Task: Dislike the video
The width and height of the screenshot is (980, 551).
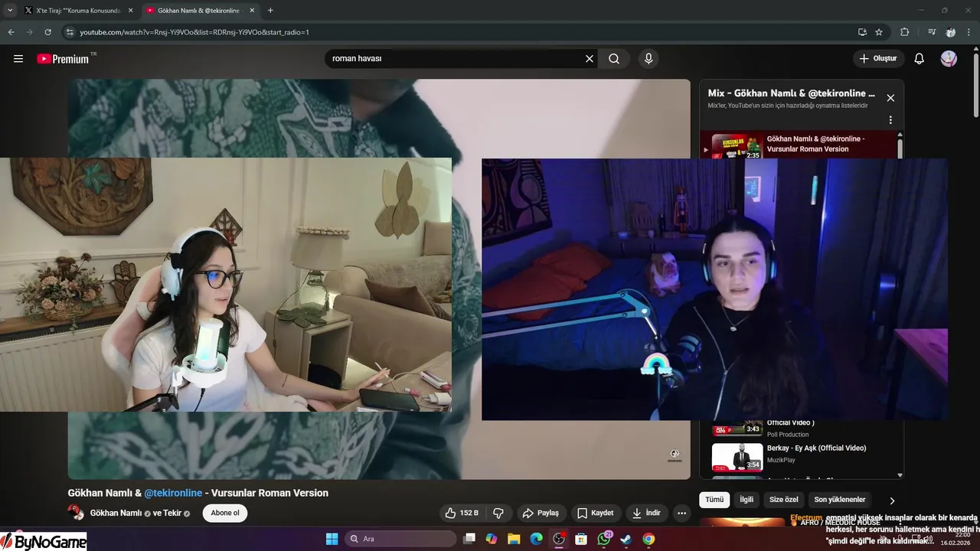Action: coord(498,513)
